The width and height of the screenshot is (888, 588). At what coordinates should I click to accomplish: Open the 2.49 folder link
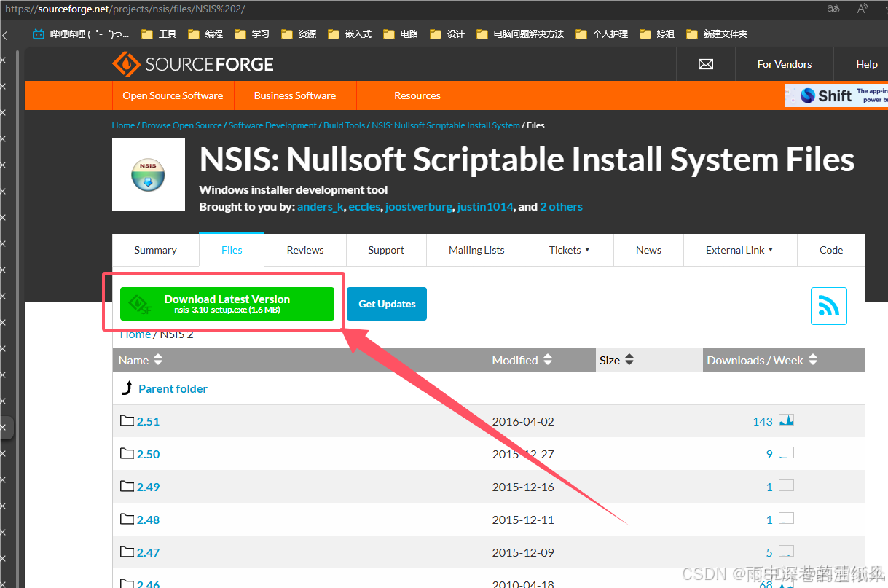(148, 487)
